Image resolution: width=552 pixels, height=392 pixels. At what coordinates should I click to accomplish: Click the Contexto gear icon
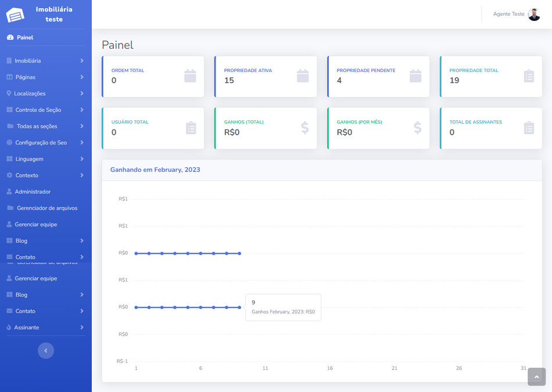point(9,175)
